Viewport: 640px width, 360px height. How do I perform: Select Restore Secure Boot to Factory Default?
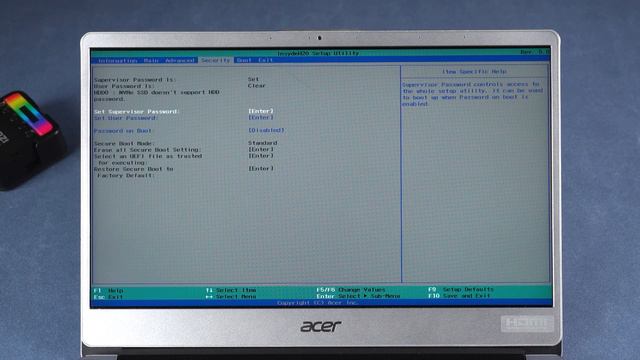[133, 172]
